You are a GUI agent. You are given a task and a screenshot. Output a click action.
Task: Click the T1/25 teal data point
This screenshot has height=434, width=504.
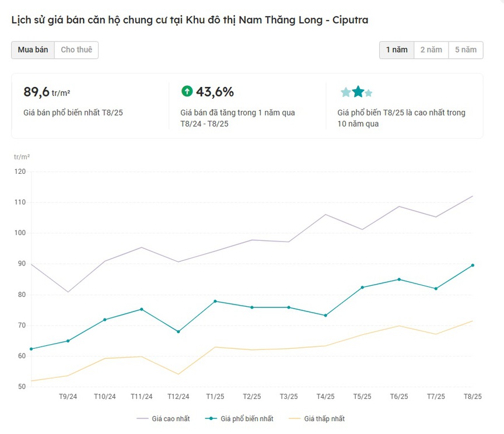[x=215, y=302]
